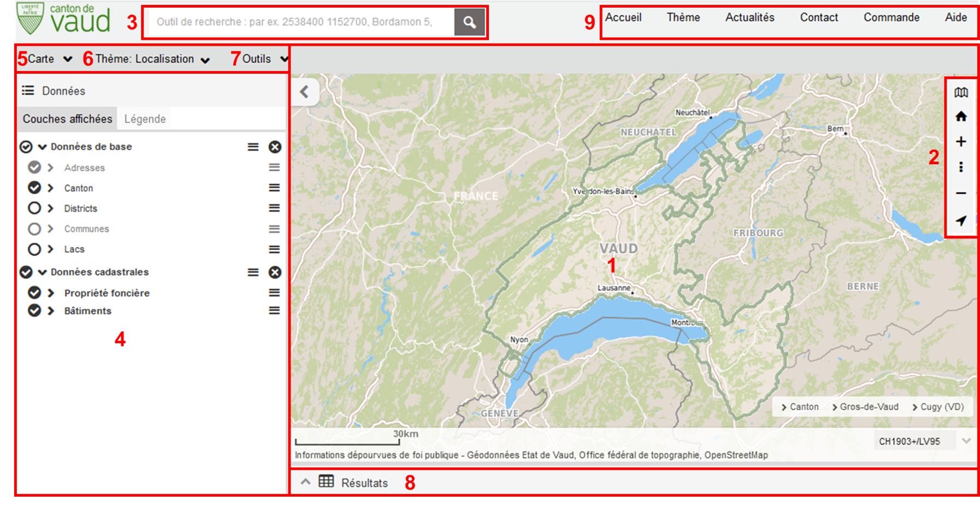
Task: Collapse the Données cadastrales group
Action: tap(42, 272)
